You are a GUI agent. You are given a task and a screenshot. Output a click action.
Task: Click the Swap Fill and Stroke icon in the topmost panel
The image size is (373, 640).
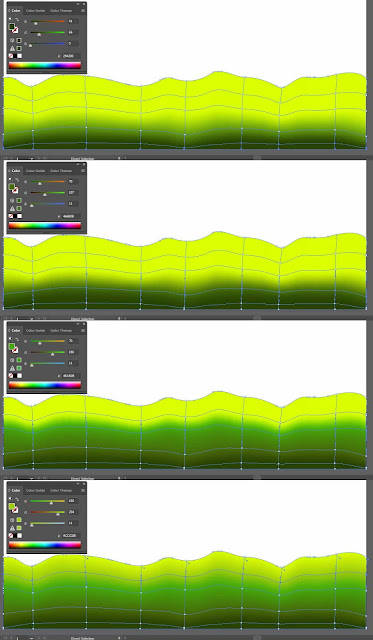click(x=17, y=20)
